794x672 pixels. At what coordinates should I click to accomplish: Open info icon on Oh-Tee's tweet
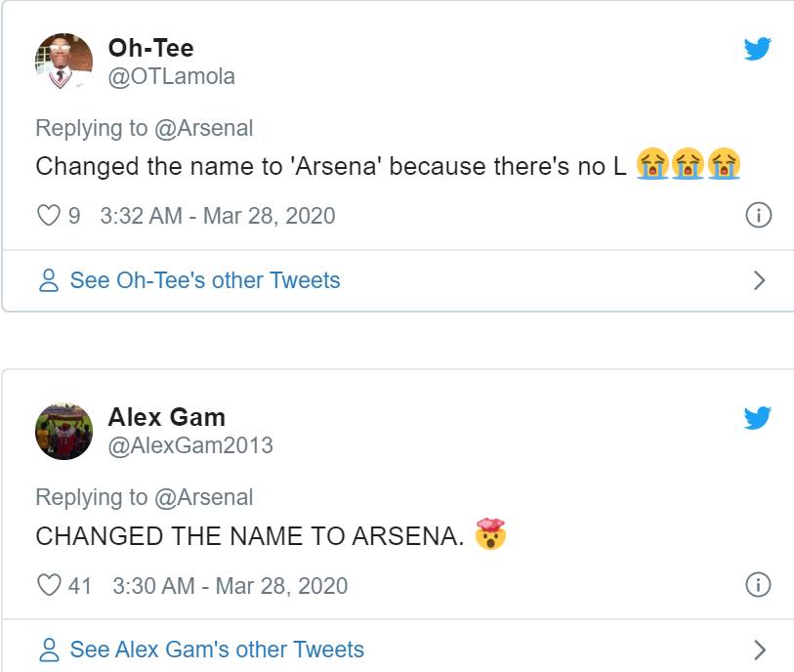[759, 215]
